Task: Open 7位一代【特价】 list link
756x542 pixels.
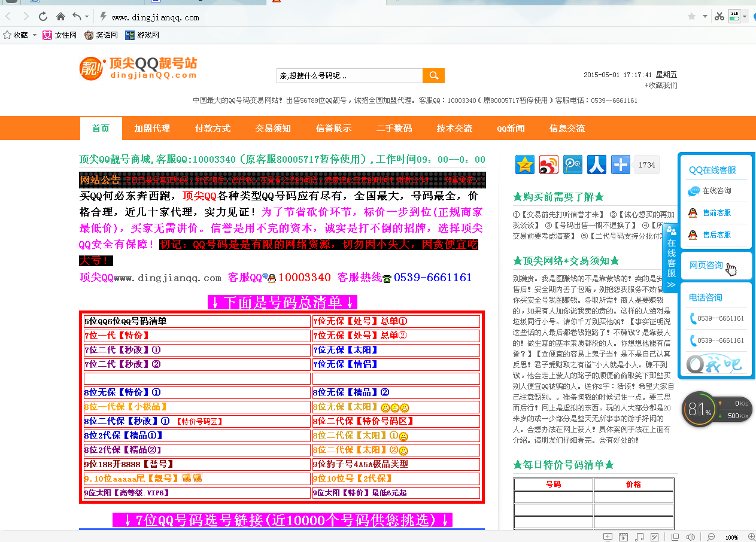Action: [x=117, y=336]
